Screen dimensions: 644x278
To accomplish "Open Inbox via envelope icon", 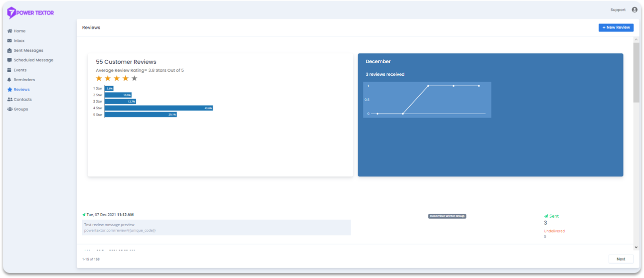I will click(x=9, y=41).
